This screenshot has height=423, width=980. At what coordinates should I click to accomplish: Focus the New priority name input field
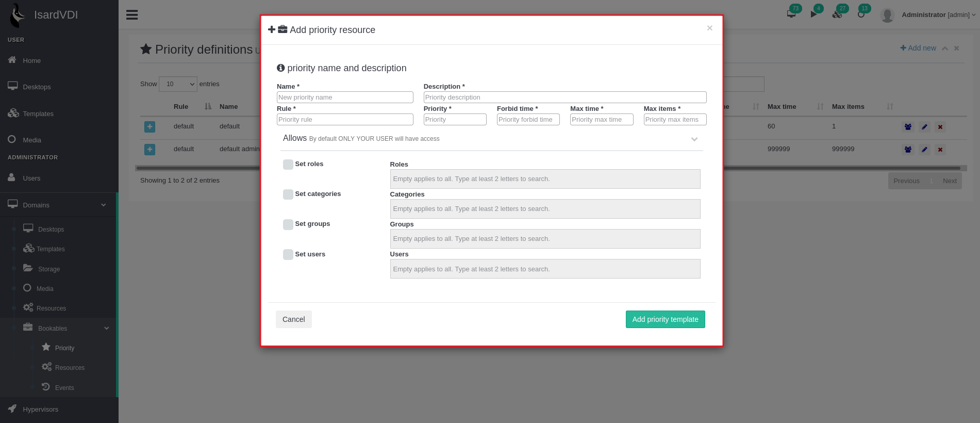click(x=345, y=97)
